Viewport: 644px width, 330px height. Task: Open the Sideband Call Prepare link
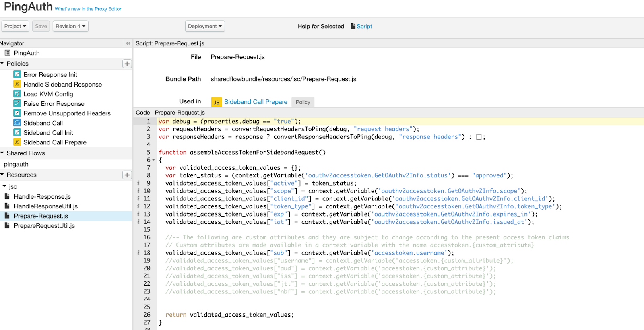[x=256, y=102]
